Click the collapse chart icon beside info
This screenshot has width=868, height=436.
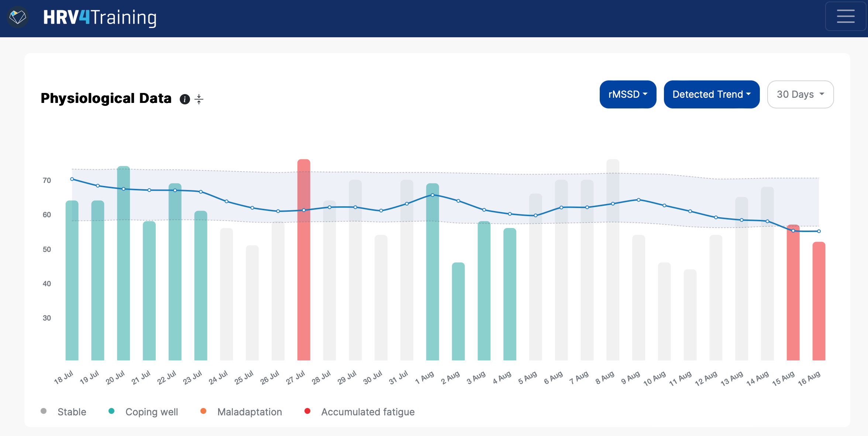(199, 99)
